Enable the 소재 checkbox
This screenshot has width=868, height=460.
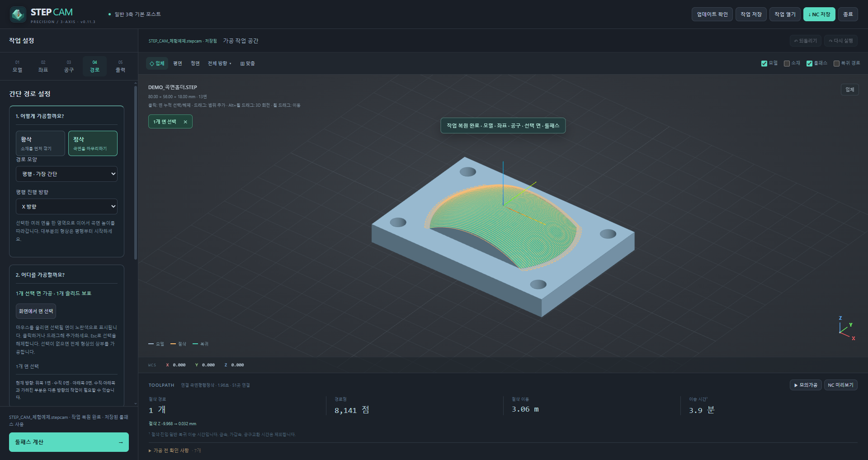point(787,63)
